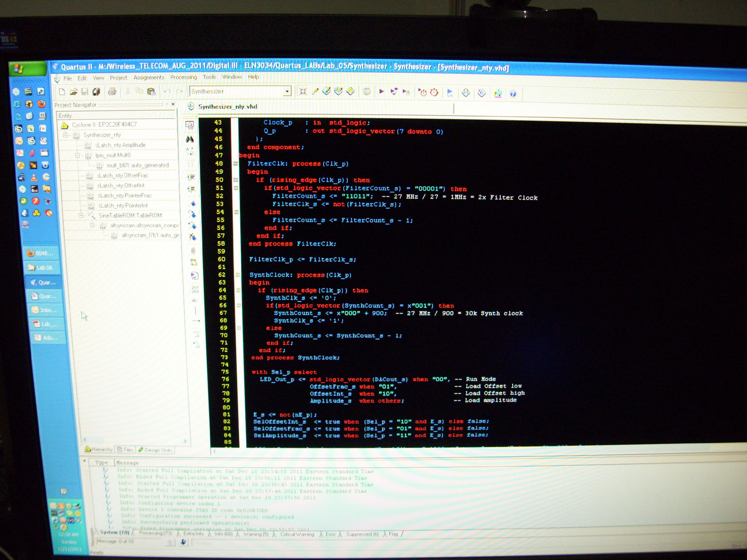Toggle line numbers icon (267 268)
Screen dimensions: 747x560
pyautogui.click(x=195, y=290)
